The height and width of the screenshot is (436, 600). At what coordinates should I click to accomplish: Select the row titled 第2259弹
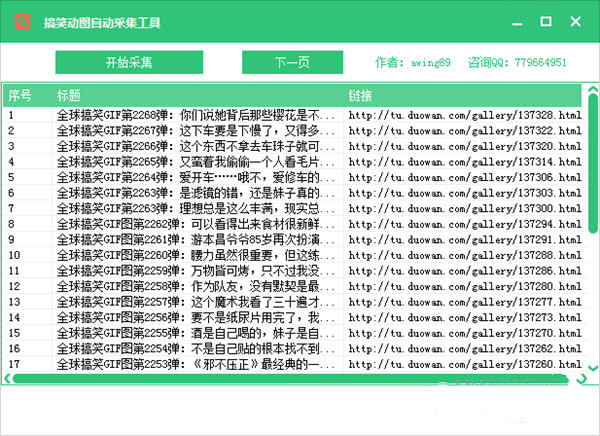(x=293, y=271)
